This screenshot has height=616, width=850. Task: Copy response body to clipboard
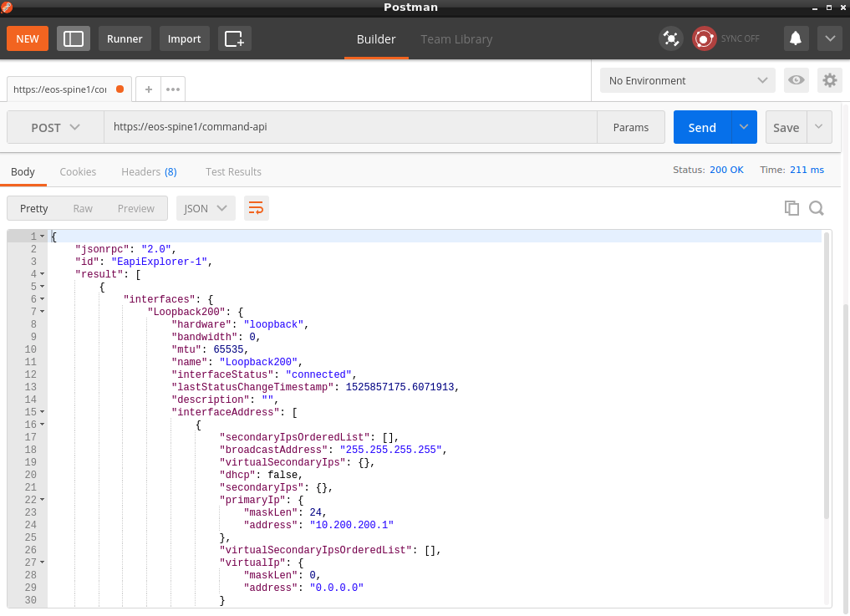[x=791, y=208]
